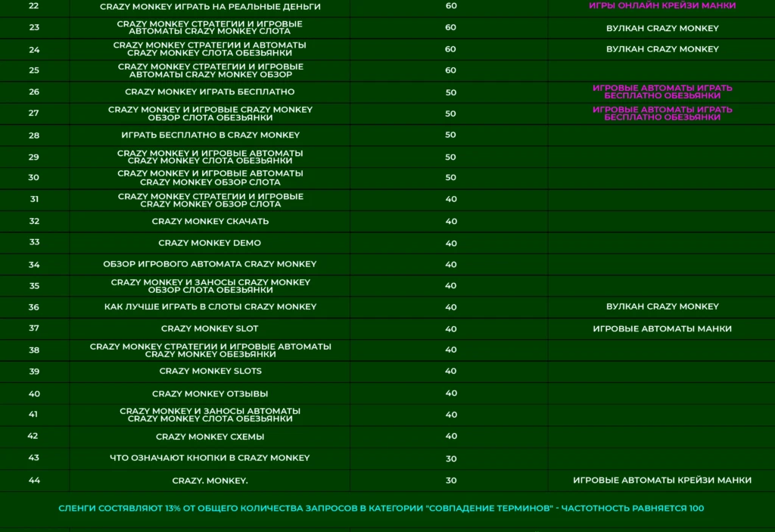Click the ИГРОВЫЕ АВТОМАТЫ КРЕЙЗИ МАНКИ cell

coord(661,480)
